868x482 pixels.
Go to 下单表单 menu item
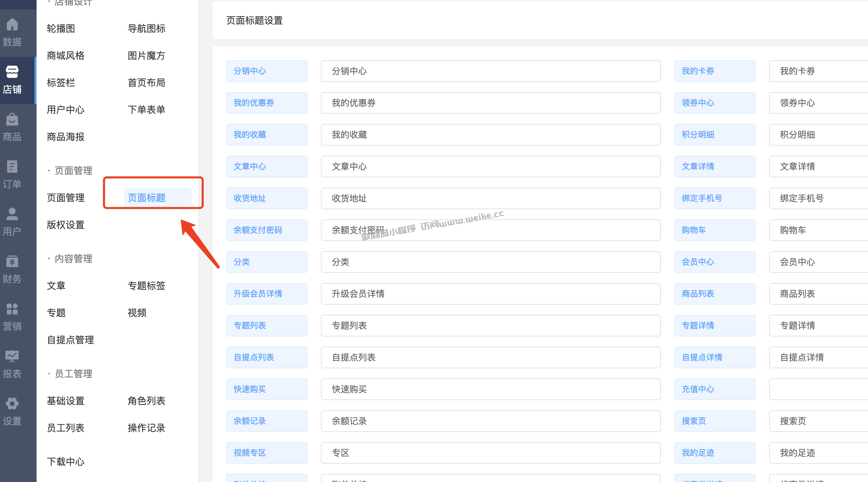(147, 110)
